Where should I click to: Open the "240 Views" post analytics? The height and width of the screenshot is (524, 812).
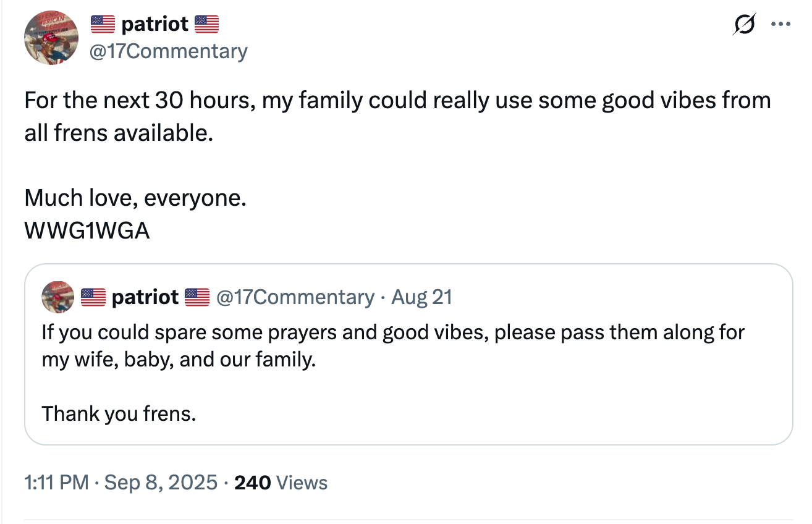click(281, 483)
